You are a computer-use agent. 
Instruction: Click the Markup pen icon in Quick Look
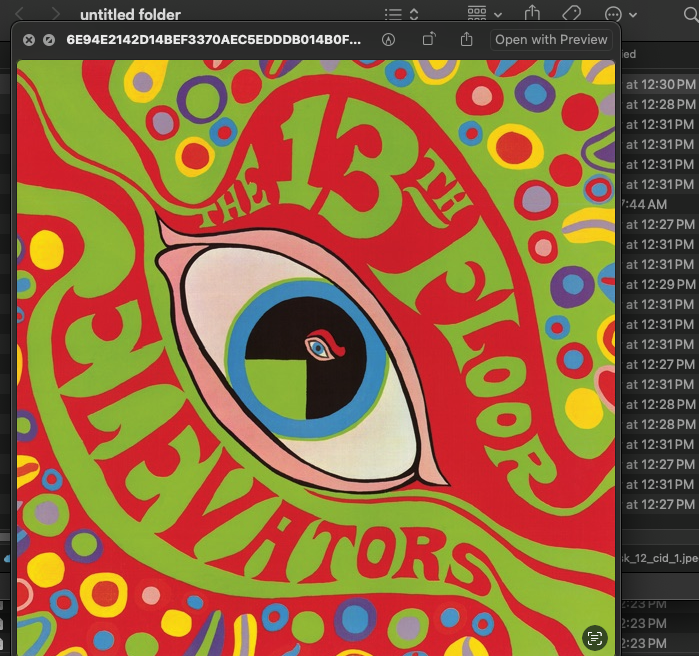point(388,40)
